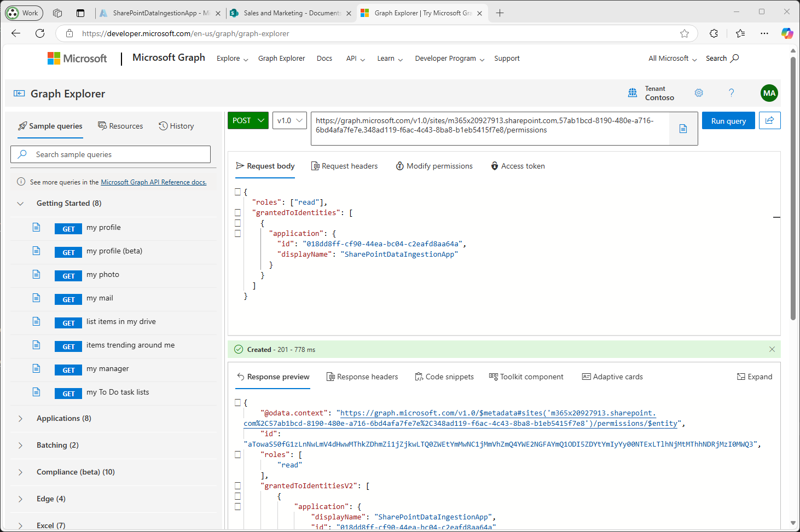Open browser Settings and more menu
The height and width of the screenshot is (532, 800).
tap(764, 33)
